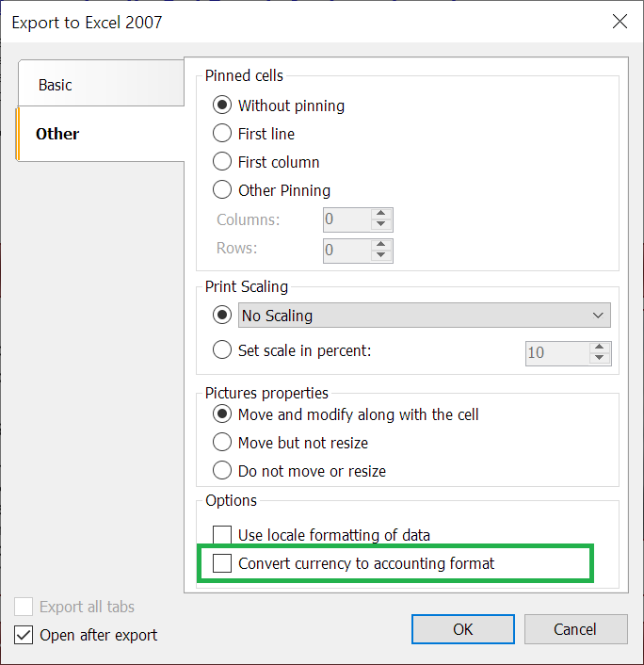This screenshot has width=644, height=665.
Task: Open the No Scaling dropdown list
Action: [x=425, y=316]
